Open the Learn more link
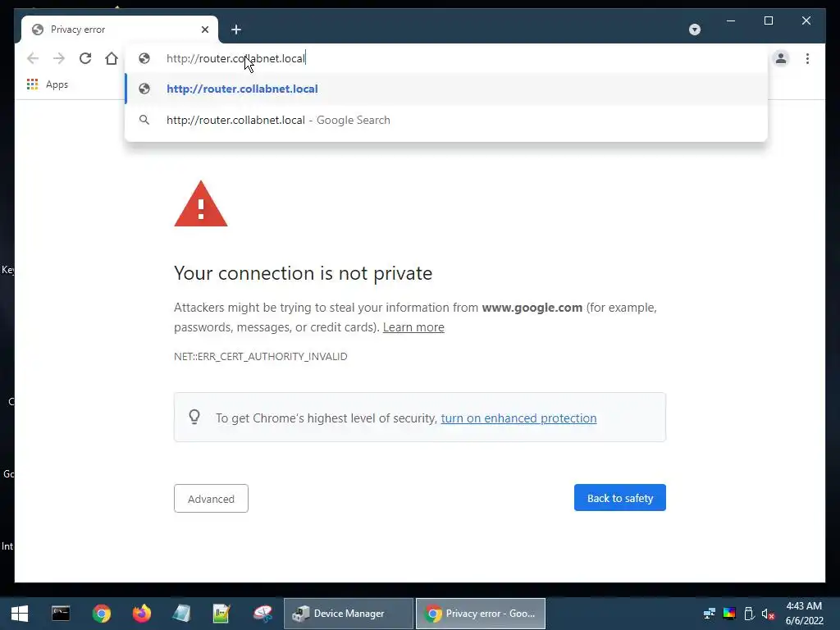Image resolution: width=840 pixels, height=630 pixels. coord(413,327)
